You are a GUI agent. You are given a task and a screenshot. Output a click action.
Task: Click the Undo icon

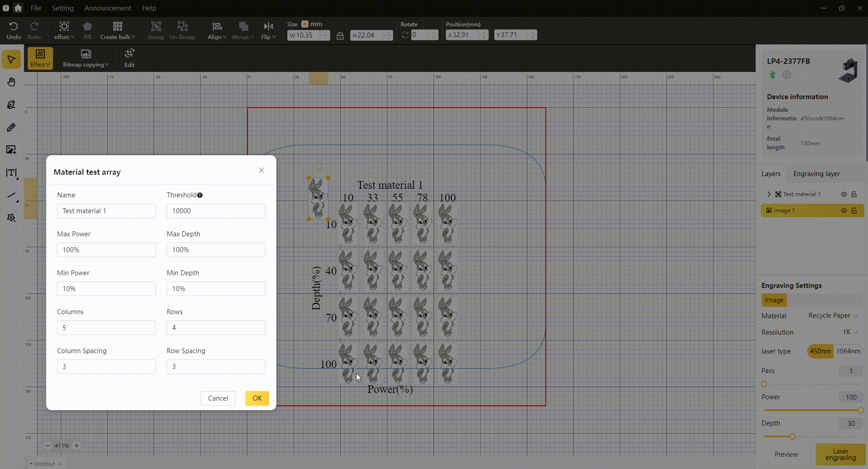14,27
